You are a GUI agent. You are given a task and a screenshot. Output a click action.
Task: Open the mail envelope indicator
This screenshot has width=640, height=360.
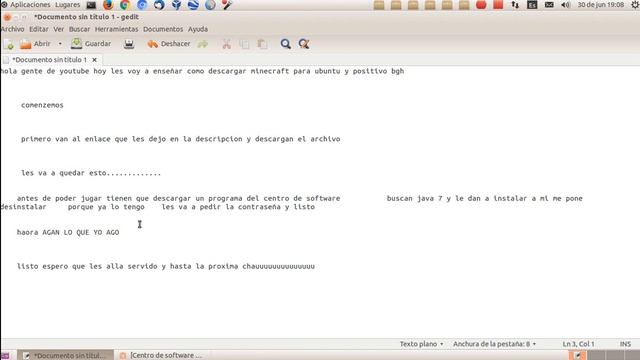tap(549, 5)
